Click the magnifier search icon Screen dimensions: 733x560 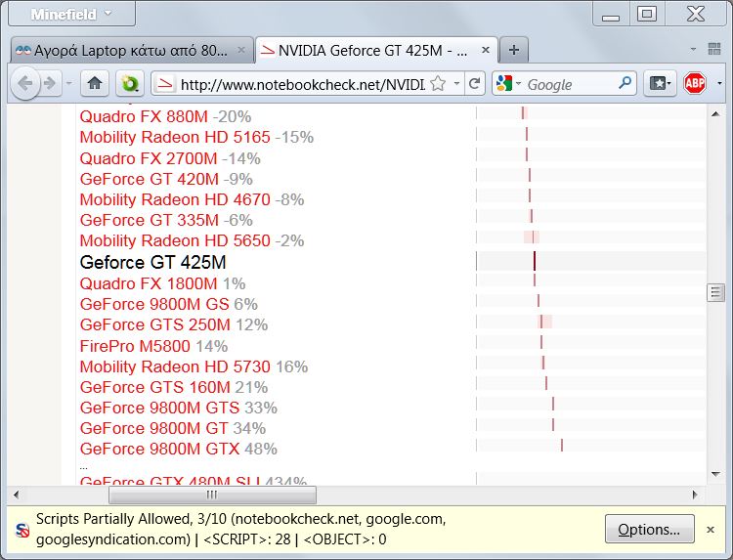[x=625, y=84]
